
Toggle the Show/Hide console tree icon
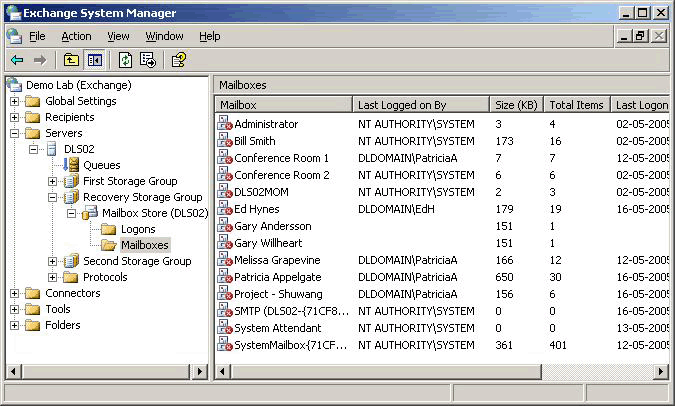pos(95,60)
